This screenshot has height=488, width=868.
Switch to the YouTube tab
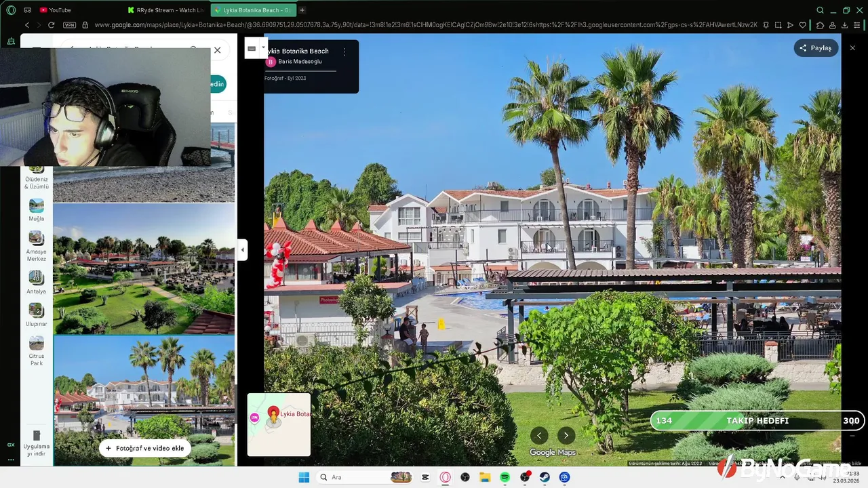tap(55, 10)
